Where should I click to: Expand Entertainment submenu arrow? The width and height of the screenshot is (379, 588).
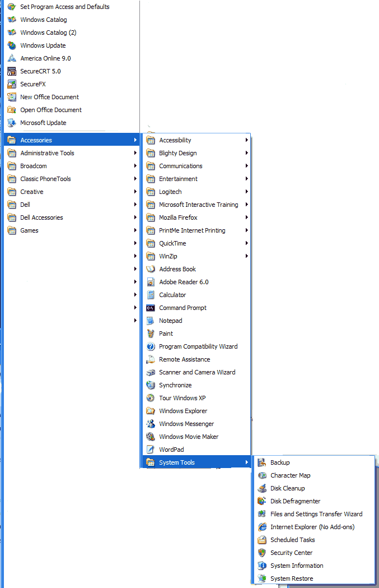click(x=247, y=179)
